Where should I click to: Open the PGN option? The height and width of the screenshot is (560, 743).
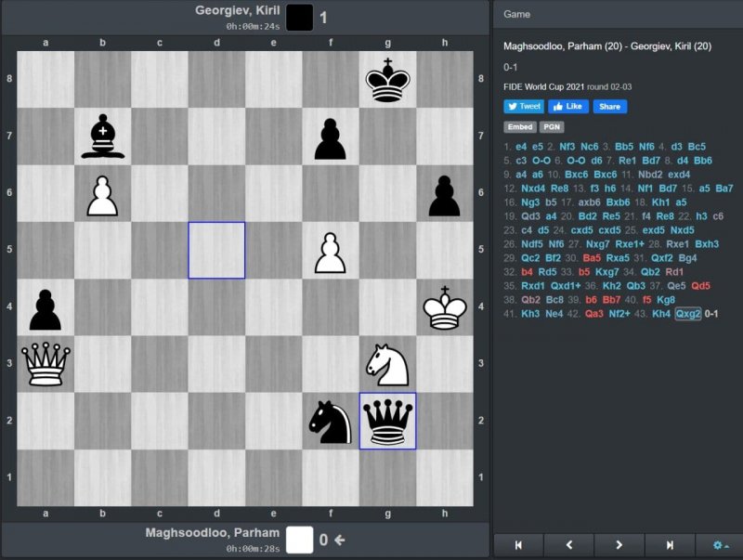click(552, 127)
